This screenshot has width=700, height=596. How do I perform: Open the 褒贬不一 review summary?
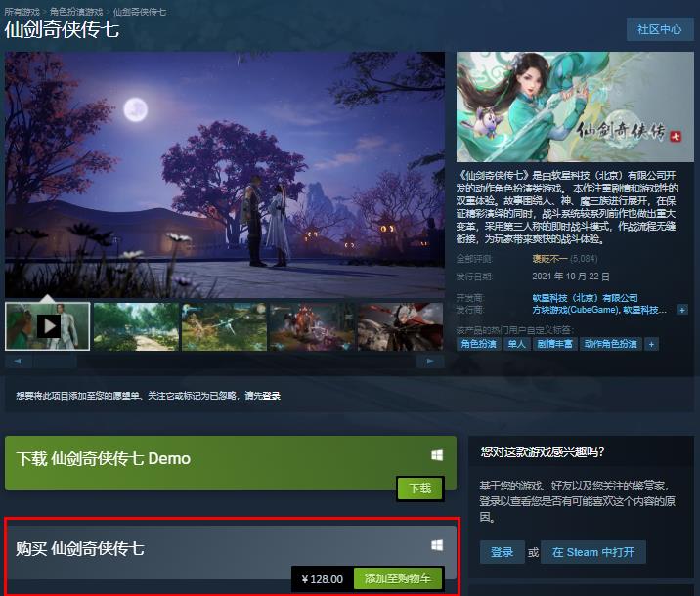pyautogui.click(x=549, y=259)
